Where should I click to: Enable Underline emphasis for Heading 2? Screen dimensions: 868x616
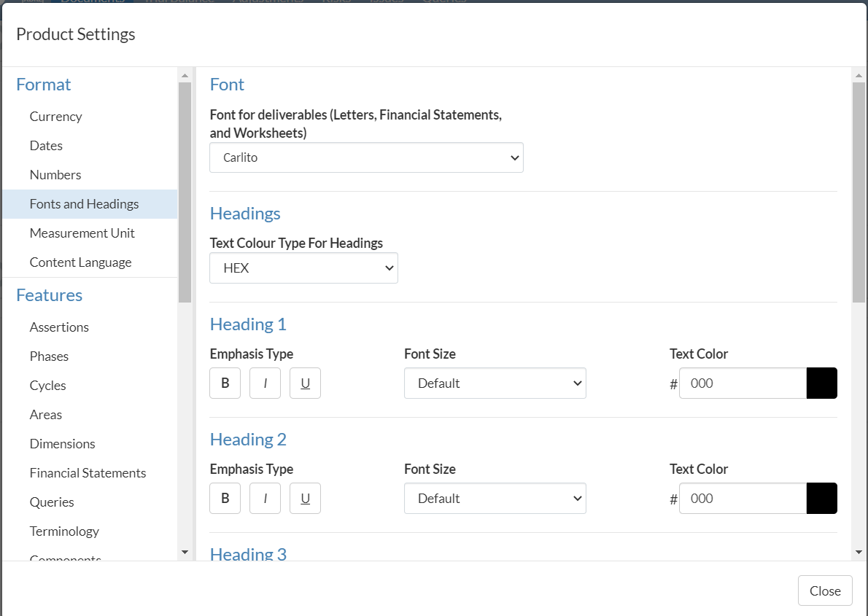pos(305,499)
